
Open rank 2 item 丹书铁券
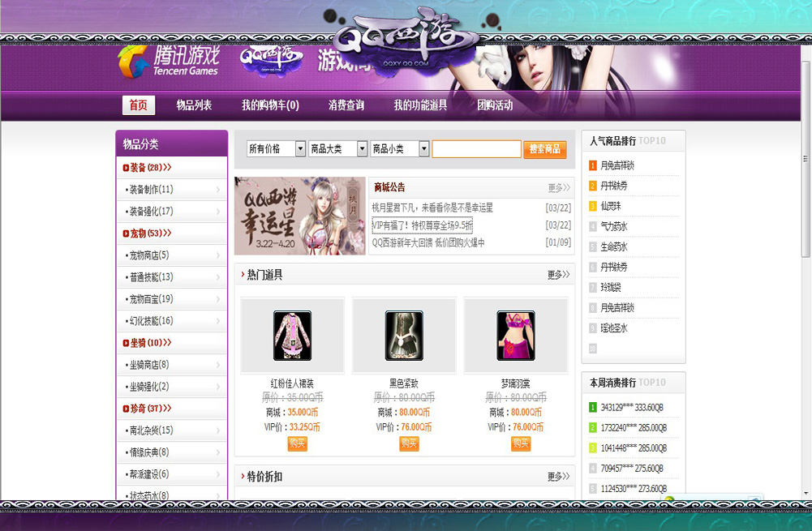[x=613, y=186]
